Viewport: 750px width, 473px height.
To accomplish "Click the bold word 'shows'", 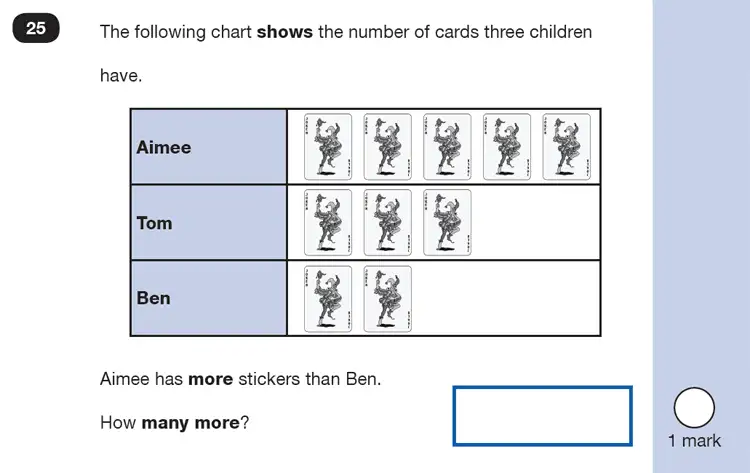I will [285, 32].
